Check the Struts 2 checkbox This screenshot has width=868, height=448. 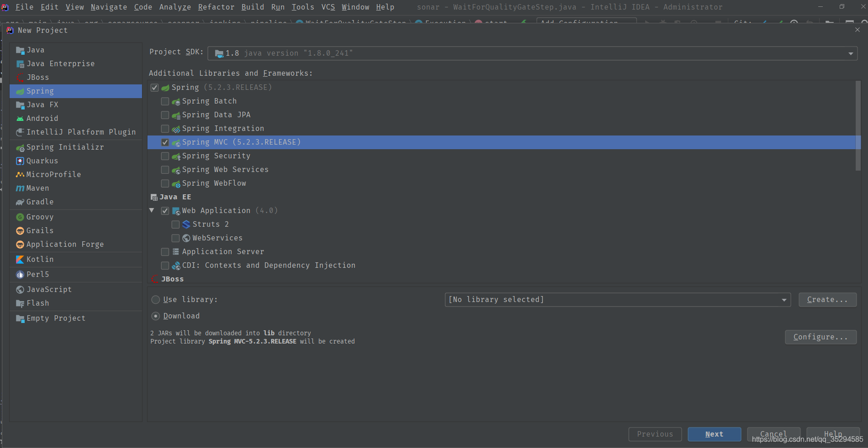[176, 224]
